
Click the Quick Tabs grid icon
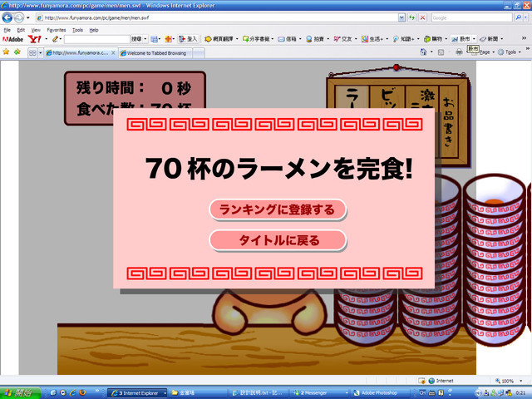32,53
